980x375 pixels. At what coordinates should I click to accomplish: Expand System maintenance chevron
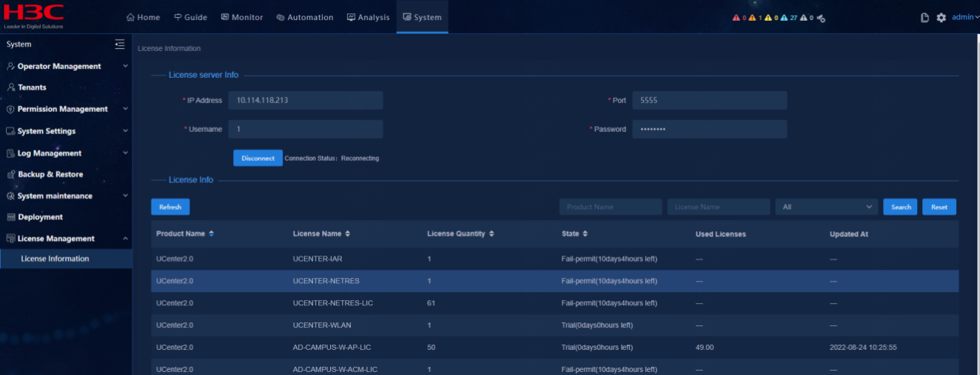pos(125,196)
